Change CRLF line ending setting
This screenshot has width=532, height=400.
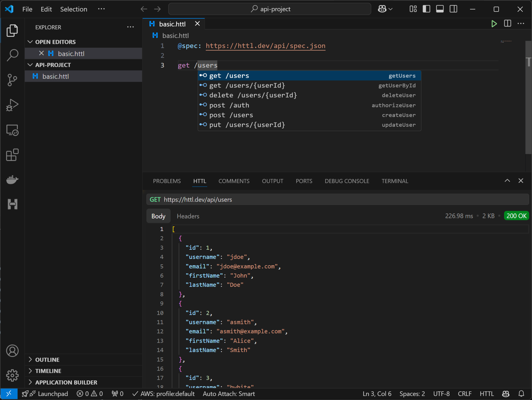(x=465, y=393)
